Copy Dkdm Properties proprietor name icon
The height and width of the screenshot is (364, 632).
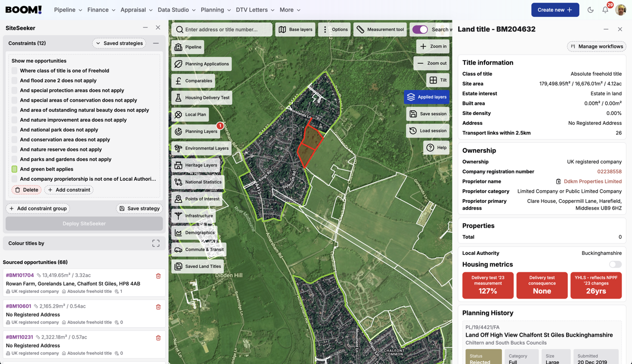tap(558, 182)
